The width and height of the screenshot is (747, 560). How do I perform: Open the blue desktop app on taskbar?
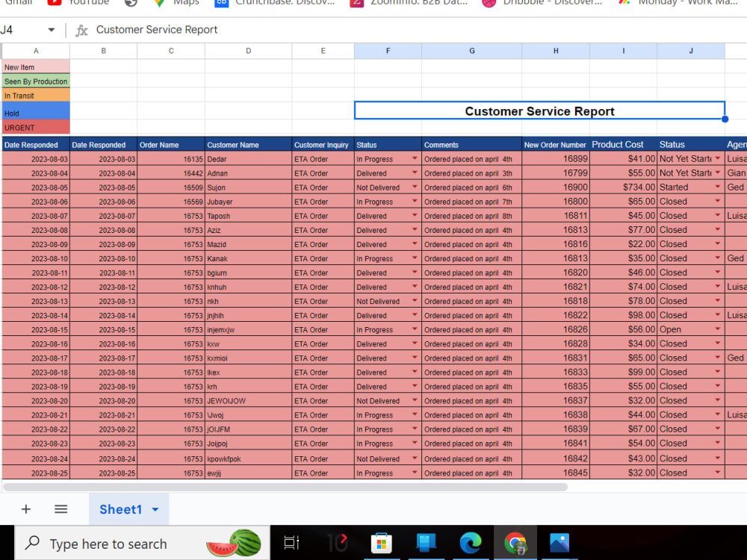pyautogui.click(x=426, y=542)
